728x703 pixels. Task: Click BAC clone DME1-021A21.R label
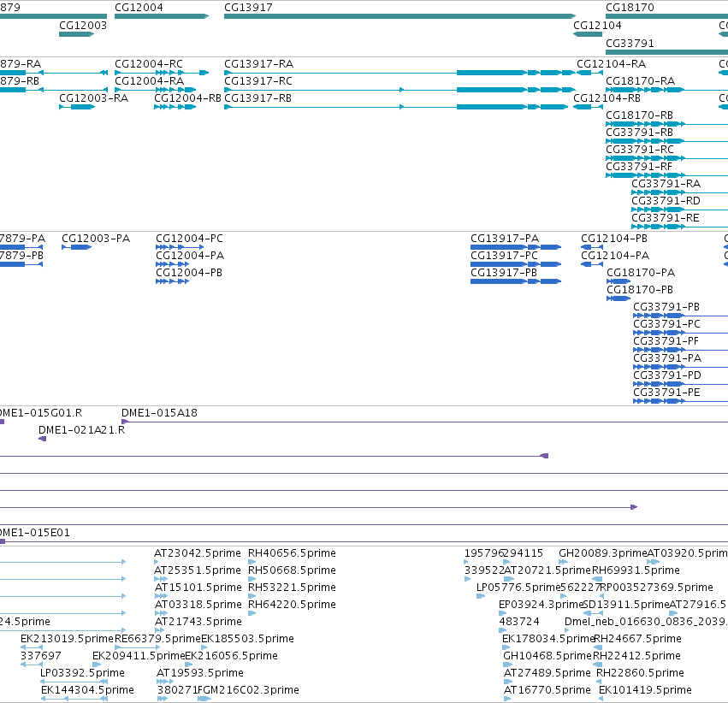82,430
